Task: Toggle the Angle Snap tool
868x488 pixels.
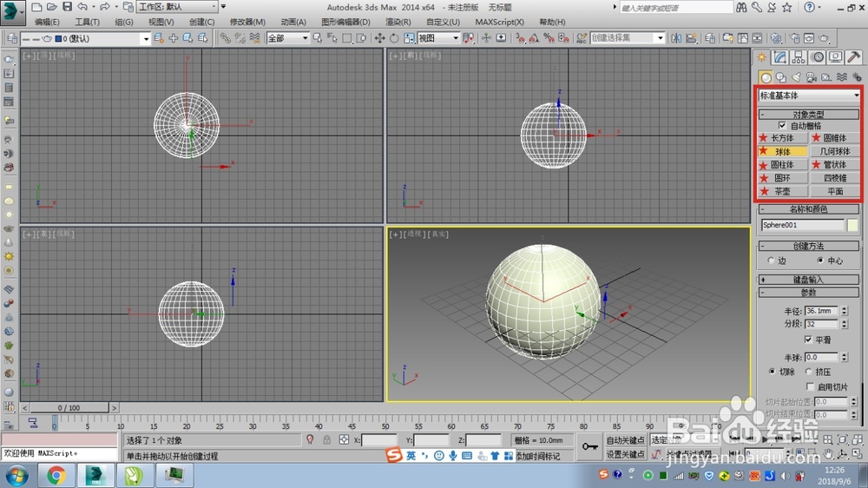Action: [534, 38]
